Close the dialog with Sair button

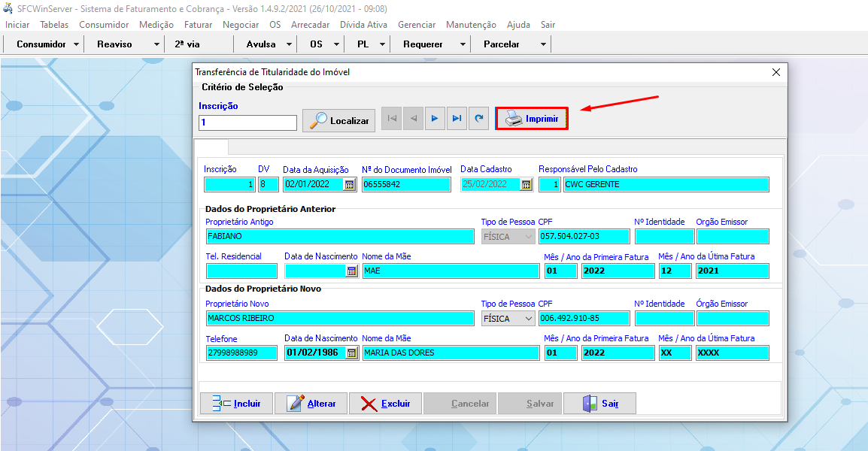point(599,404)
